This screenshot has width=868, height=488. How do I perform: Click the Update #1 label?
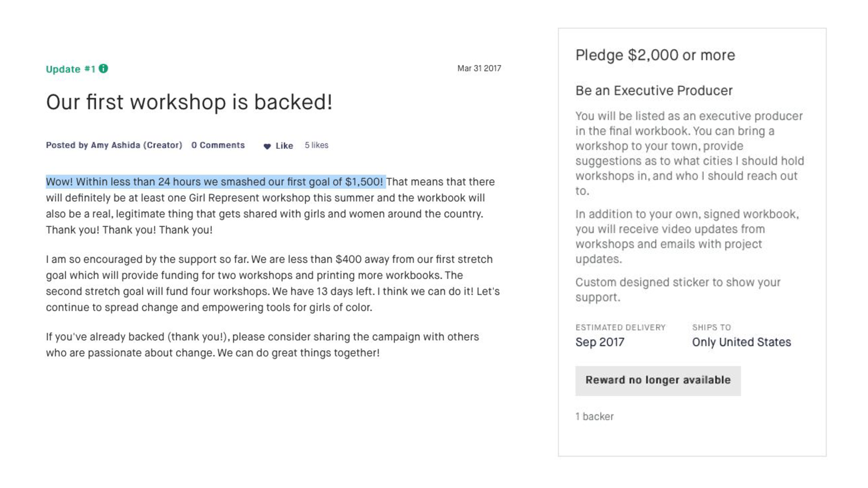click(71, 69)
